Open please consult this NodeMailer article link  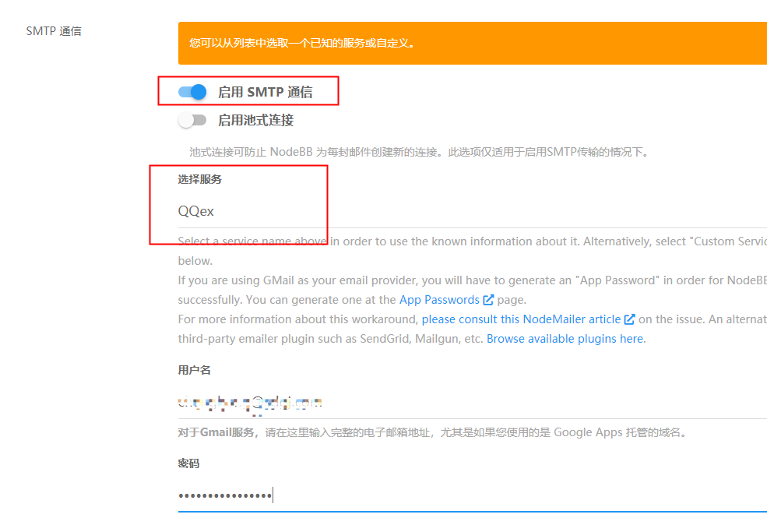[521, 319]
